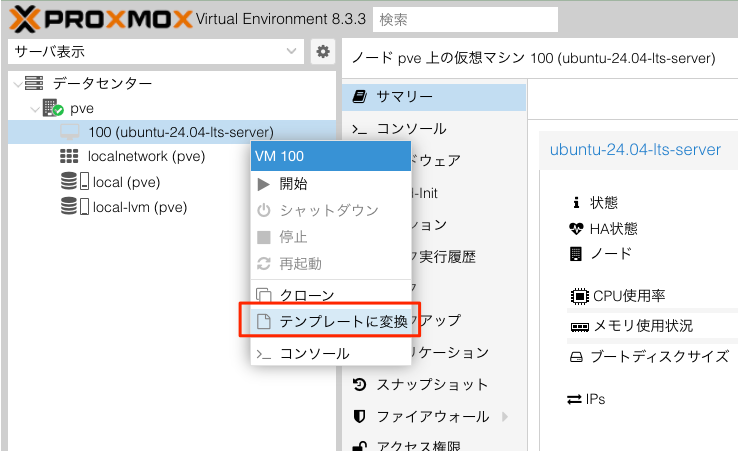The width and height of the screenshot is (738, 451).
Task: Click the メモリ使用状況 label
Action: pyautogui.click(x=643, y=326)
